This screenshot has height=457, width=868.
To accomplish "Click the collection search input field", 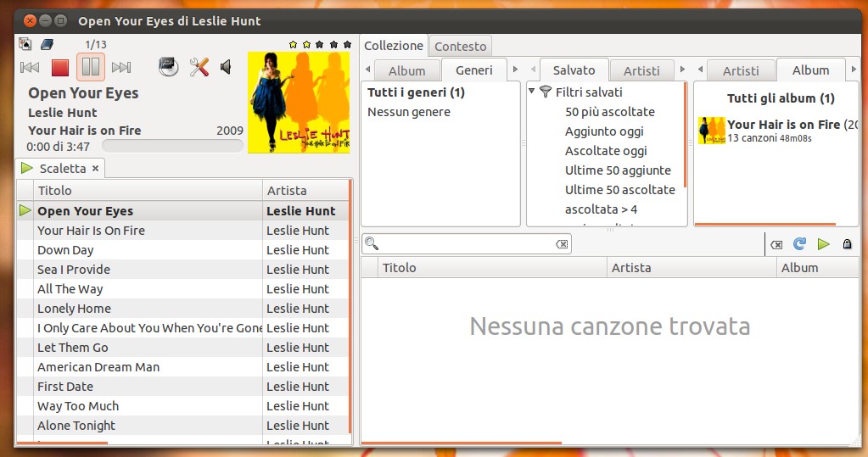I will pyautogui.click(x=466, y=244).
